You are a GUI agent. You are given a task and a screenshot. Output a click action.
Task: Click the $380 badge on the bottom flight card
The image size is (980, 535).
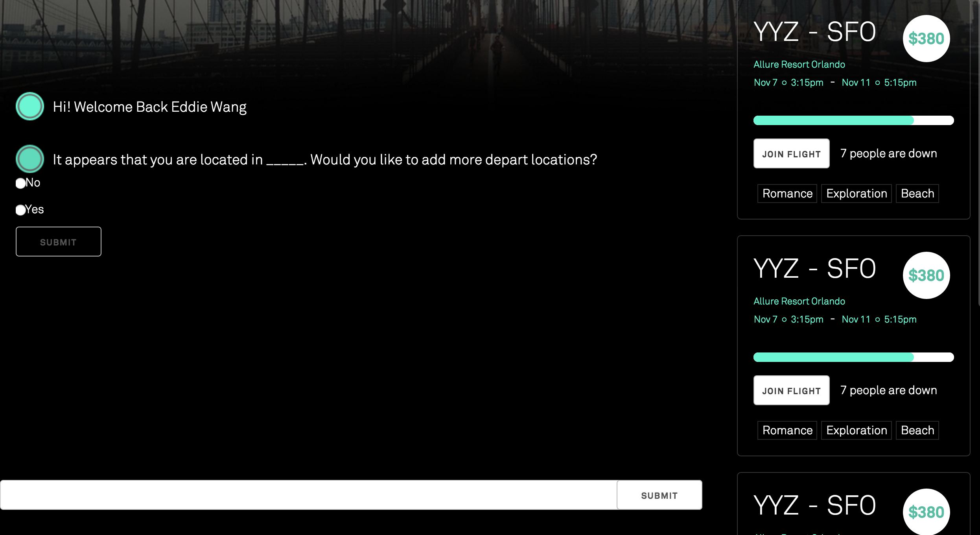(927, 512)
